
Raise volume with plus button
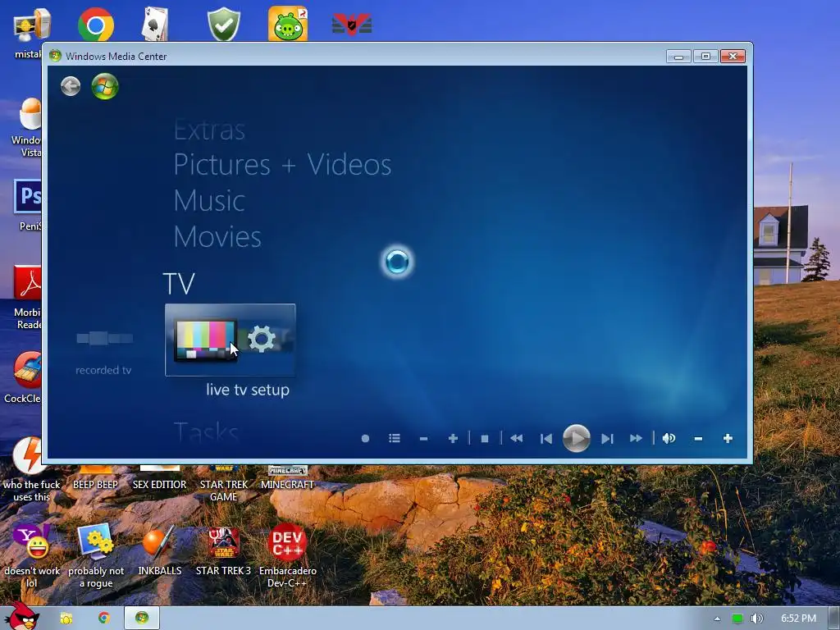click(x=728, y=438)
